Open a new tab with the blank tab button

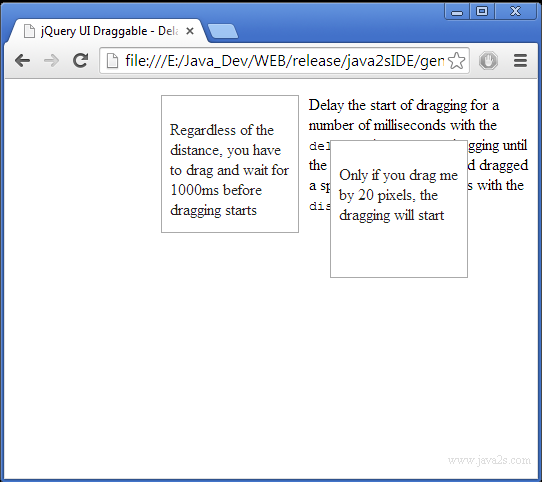223,31
